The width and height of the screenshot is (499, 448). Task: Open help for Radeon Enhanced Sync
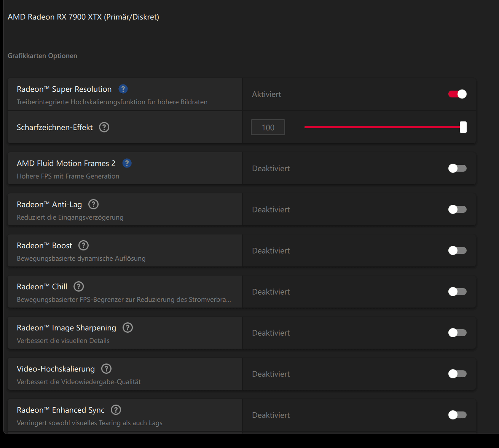click(116, 410)
